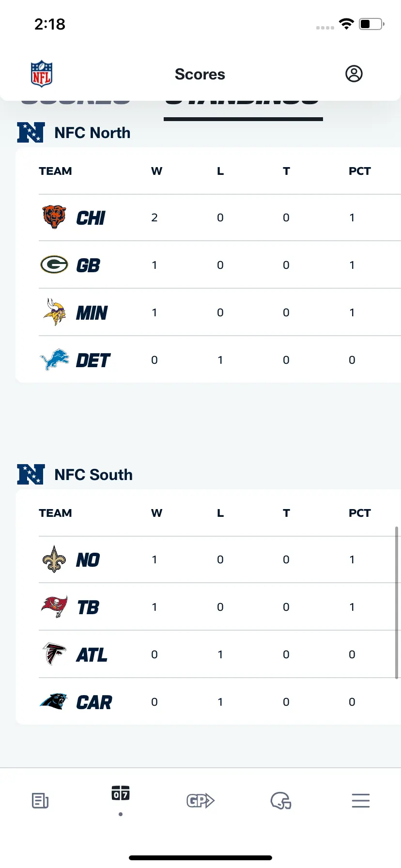Click the vertical scrollbar on the right edge

click(x=397, y=603)
